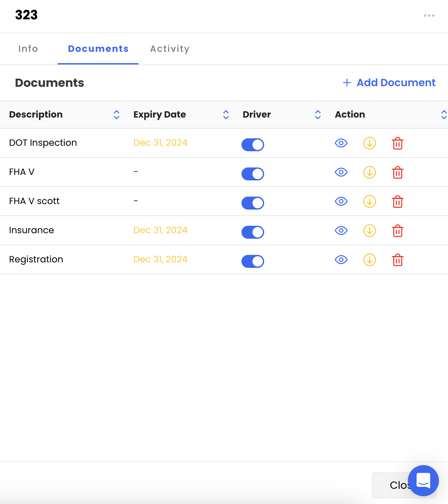
Task: View the DOT Inspection document
Action: [341, 143]
